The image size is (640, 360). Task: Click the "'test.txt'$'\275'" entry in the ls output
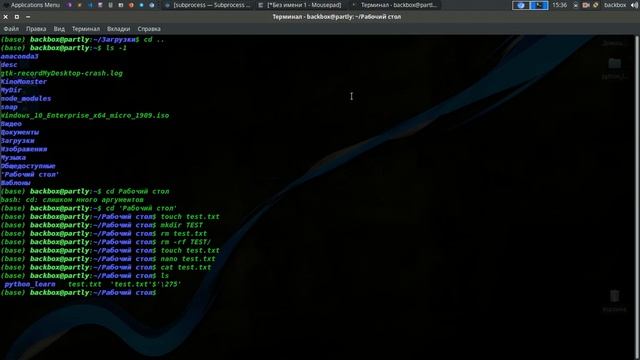[x=146, y=284]
